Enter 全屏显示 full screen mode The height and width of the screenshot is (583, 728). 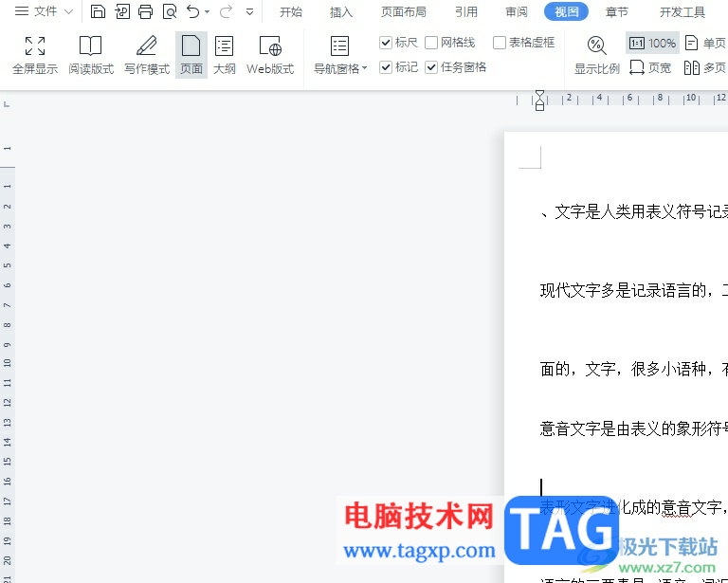35,55
